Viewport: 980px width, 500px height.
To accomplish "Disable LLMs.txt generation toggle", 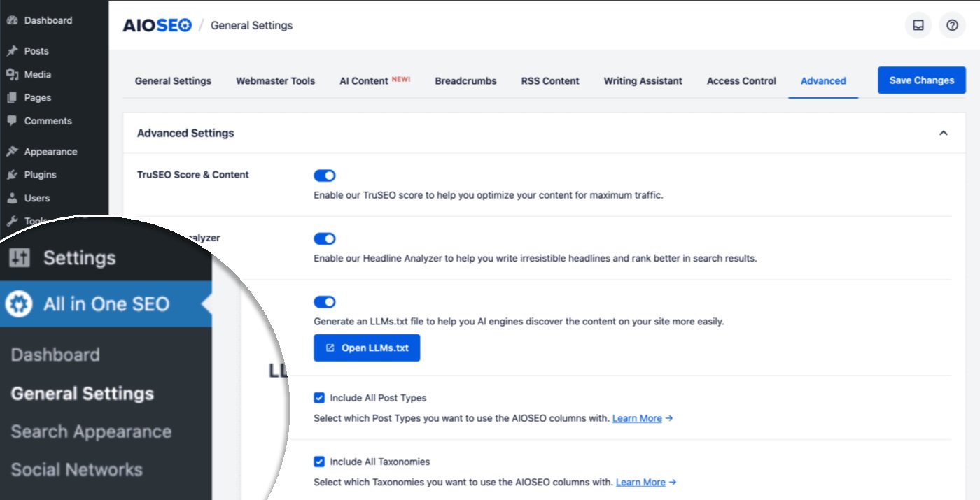I will (x=325, y=302).
